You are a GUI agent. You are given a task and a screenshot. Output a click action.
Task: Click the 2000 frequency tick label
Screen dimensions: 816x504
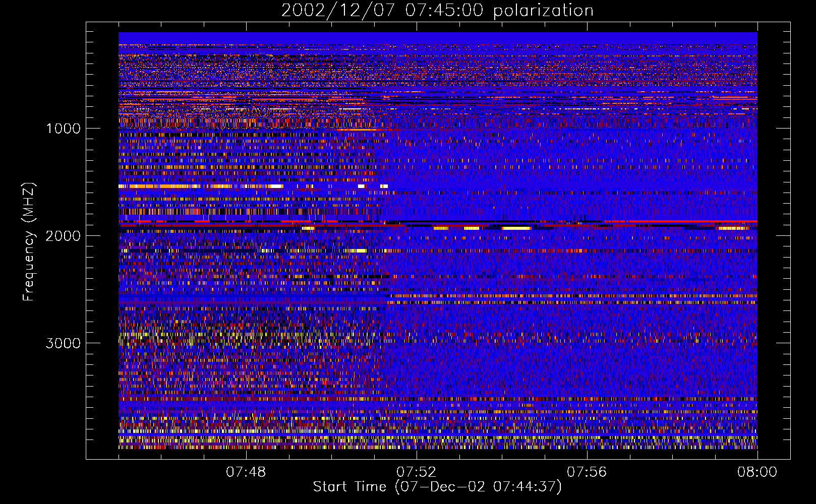coord(63,236)
